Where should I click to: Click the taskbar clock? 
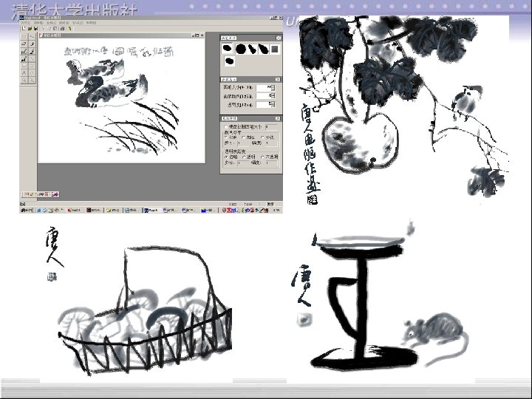tap(277, 211)
